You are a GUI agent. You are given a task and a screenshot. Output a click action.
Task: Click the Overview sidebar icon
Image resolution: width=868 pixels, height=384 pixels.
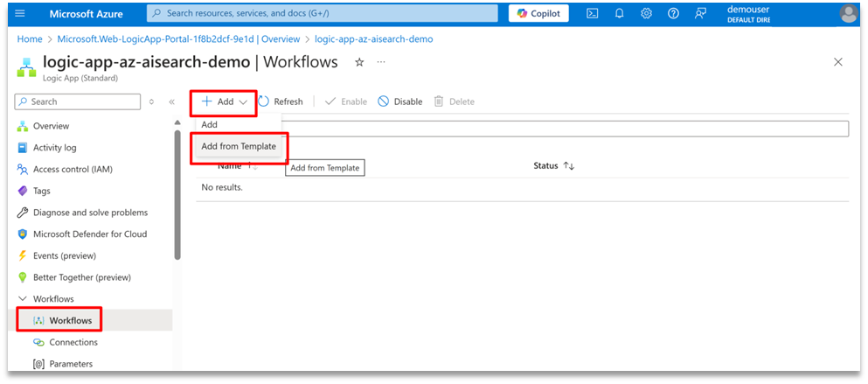[x=23, y=126]
